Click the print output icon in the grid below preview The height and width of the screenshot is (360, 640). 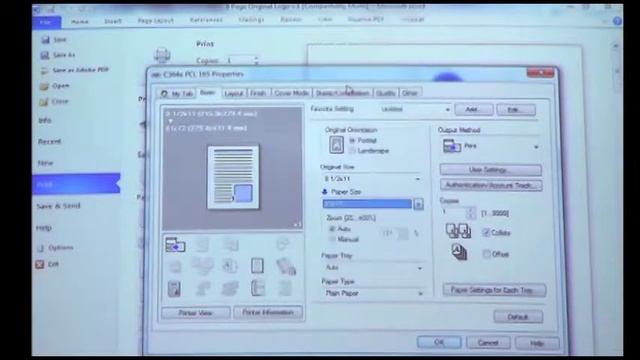[176, 245]
